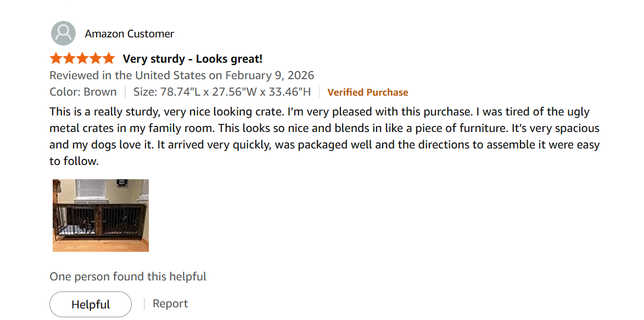Toggle your Helpful vote on this review

90,304
